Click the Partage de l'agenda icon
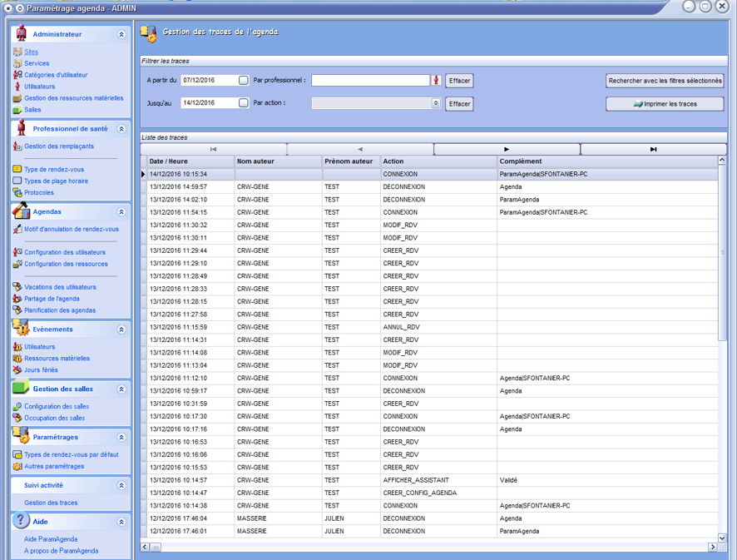This screenshot has width=737, height=560. [x=17, y=299]
